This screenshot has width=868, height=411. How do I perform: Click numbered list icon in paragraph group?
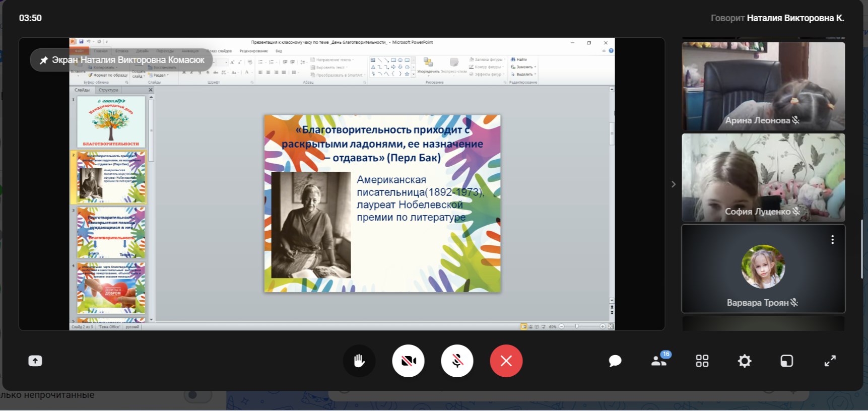(x=272, y=62)
